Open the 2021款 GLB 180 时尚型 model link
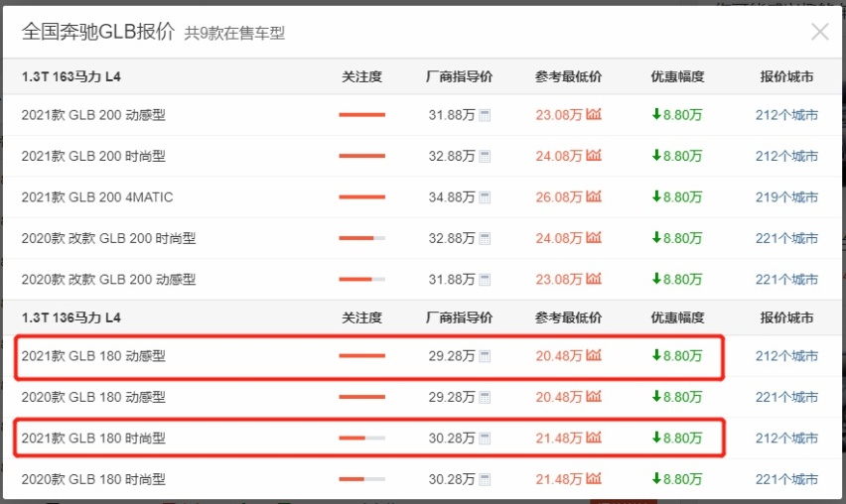The height and width of the screenshot is (504, 846). point(93,439)
